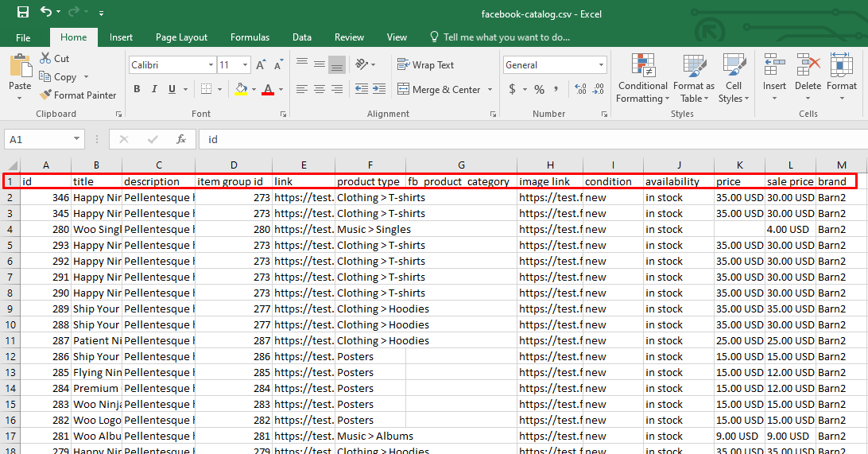This screenshot has height=454, width=868.
Task: Select column G header
Action: click(461, 165)
